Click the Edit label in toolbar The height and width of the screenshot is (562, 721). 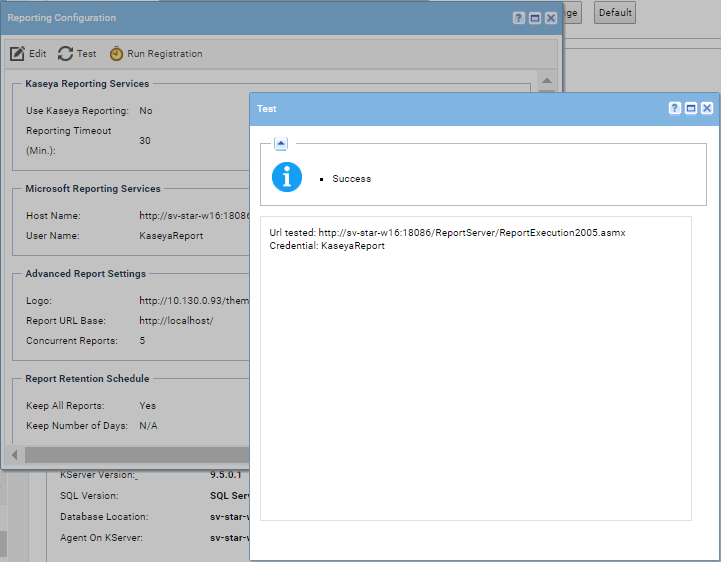(38, 54)
